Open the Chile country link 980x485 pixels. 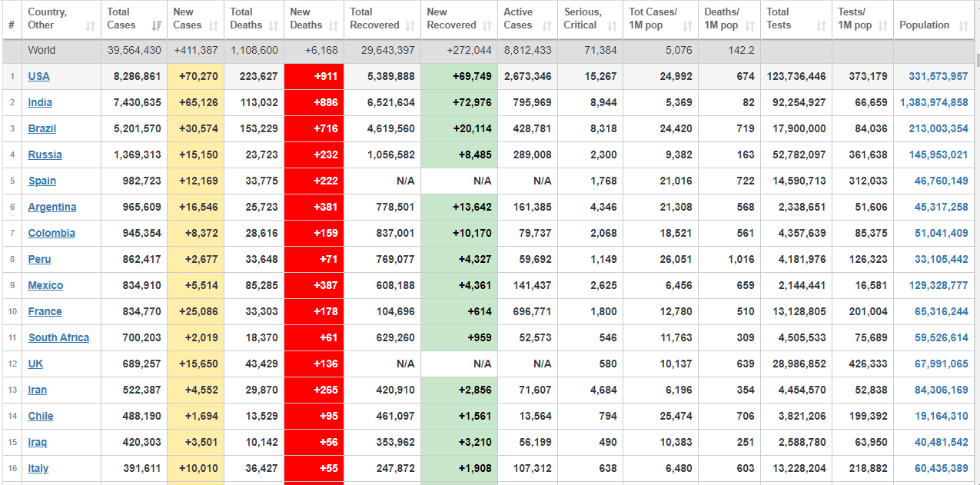[x=41, y=416]
